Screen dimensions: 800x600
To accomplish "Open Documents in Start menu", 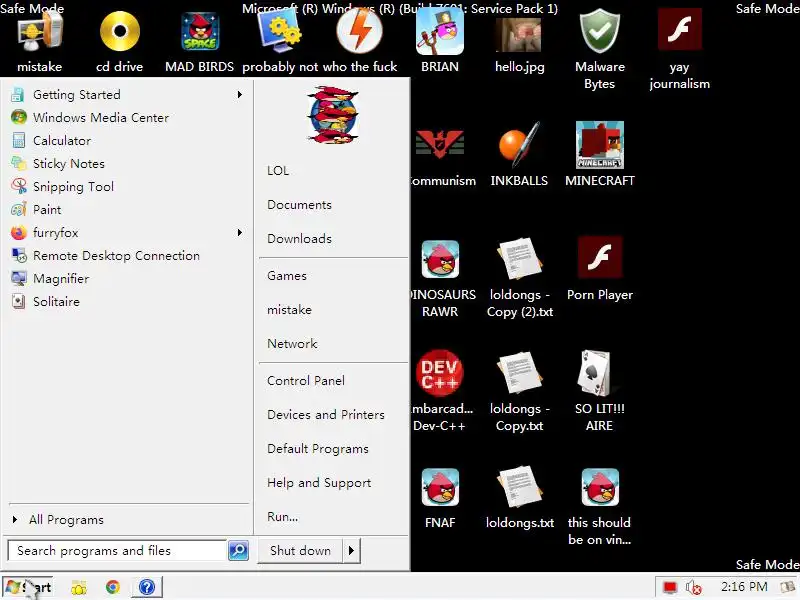I will coord(299,205).
